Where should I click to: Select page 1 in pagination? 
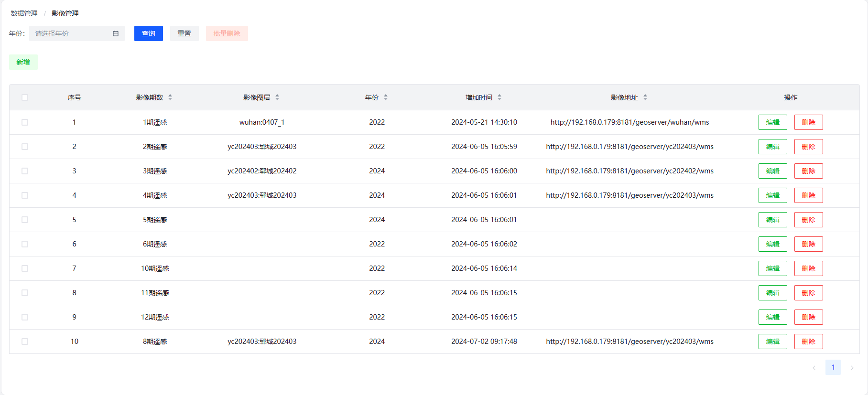833,367
